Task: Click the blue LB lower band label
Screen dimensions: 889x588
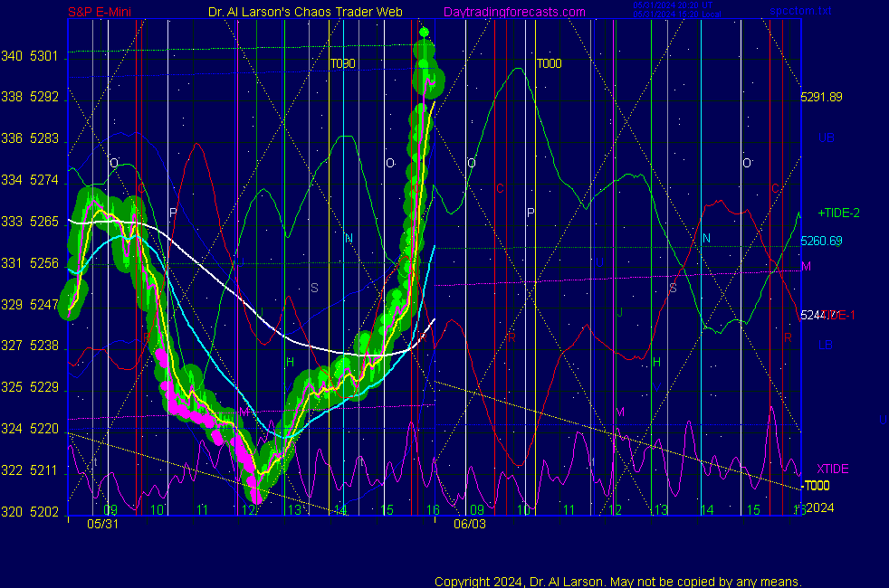Action: point(825,345)
